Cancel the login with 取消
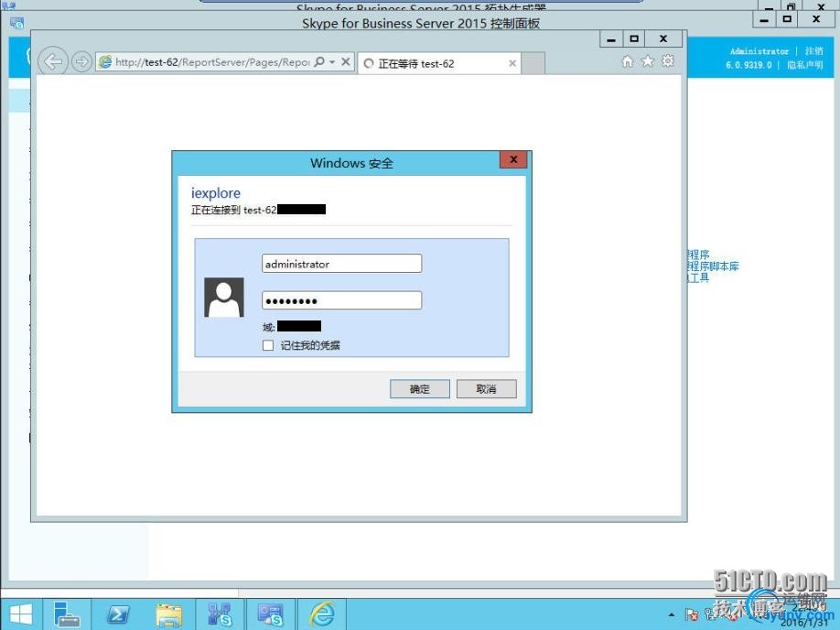 487,389
